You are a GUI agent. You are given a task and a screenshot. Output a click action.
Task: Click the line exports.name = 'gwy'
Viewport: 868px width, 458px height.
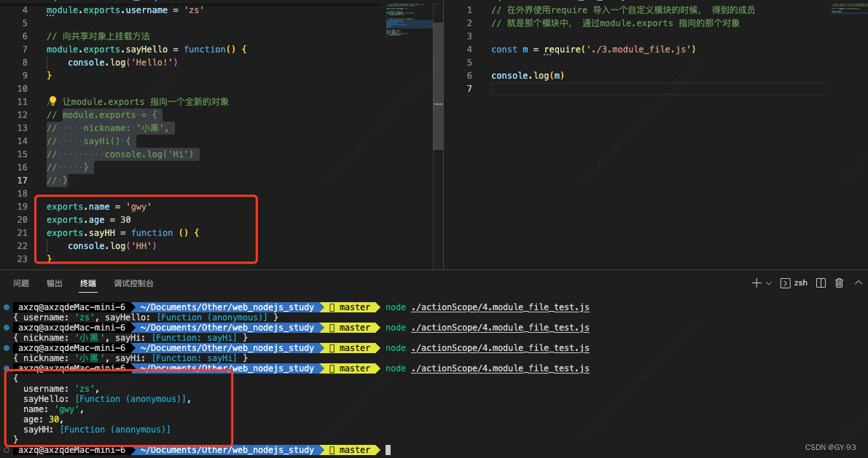[x=99, y=206]
